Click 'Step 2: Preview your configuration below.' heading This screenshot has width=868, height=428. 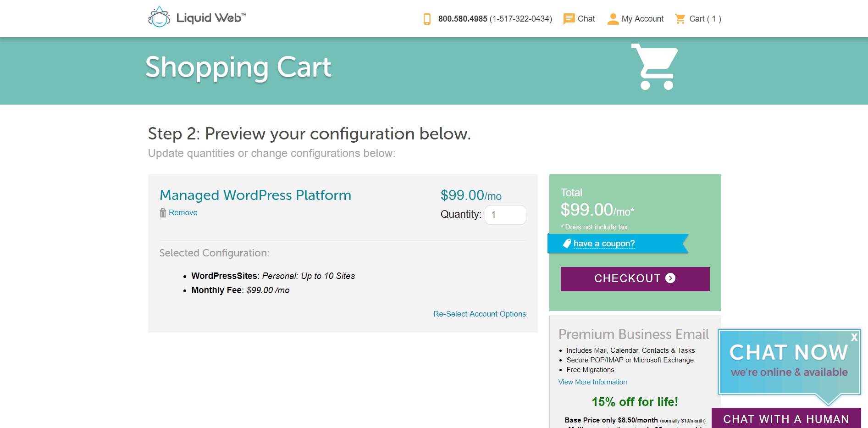coord(310,134)
